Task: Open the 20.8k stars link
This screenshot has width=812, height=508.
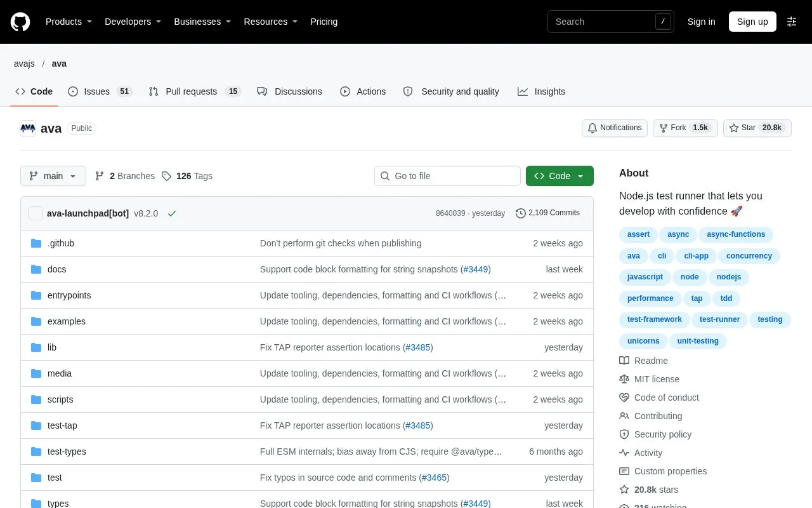Action: point(648,490)
